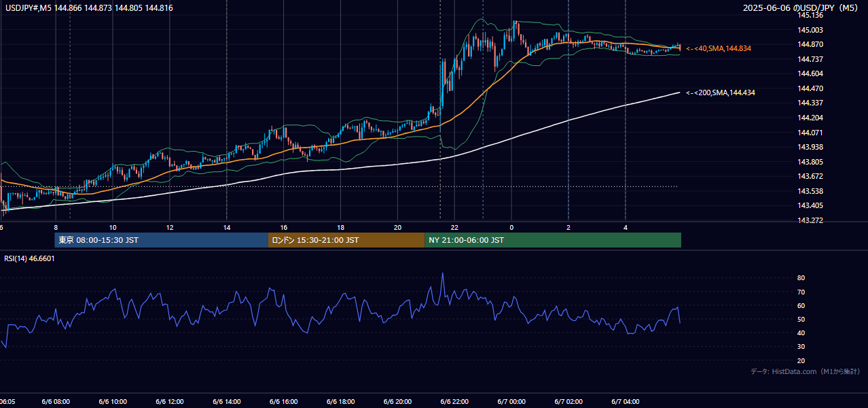Open the HistData.com data credit text
The height and width of the screenshot is (408, 868).
click(805, 371)
